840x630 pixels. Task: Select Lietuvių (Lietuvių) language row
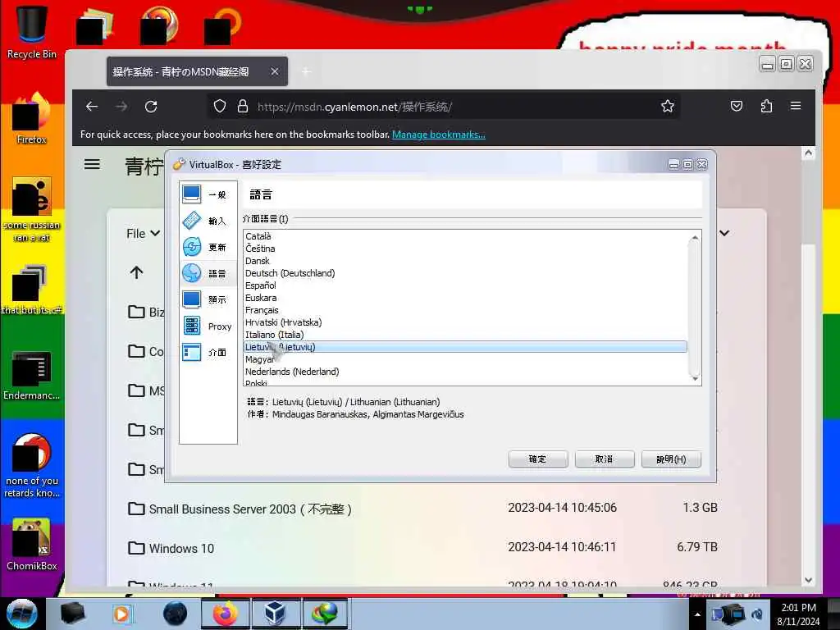tap(465, 347)
